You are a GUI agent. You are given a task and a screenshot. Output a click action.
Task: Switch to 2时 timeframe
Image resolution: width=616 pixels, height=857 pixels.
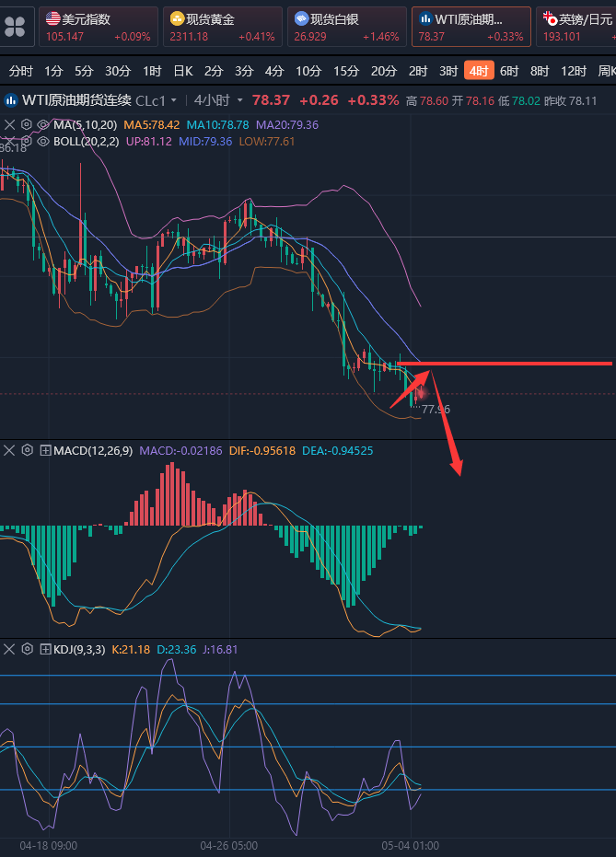coord(418,71)
